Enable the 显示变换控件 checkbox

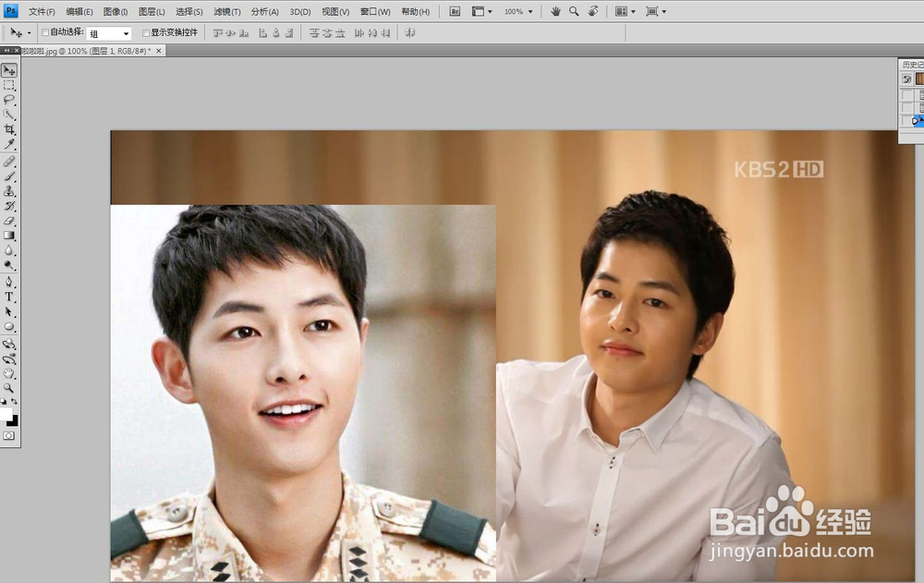[x=146, y=33]
